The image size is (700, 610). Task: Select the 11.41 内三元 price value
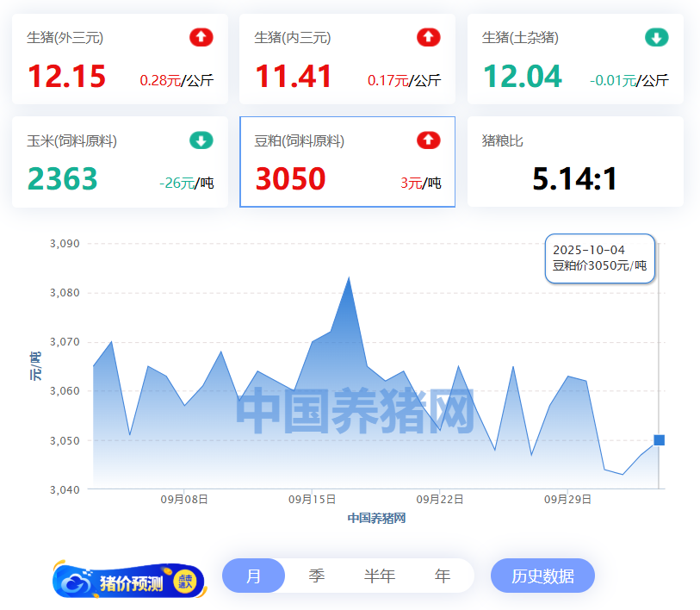coord(294,77)
